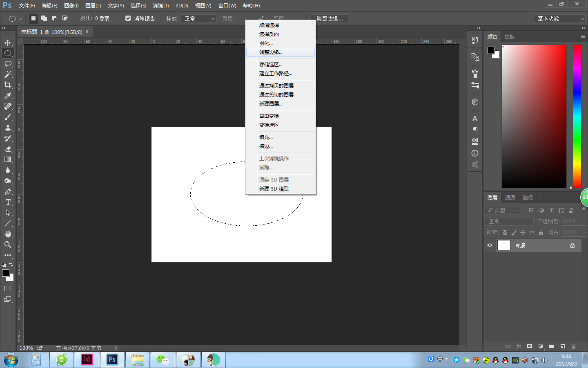Open the status bar info arrow
The width and height of the screenshot is (588, 368).
coord(116,348)
